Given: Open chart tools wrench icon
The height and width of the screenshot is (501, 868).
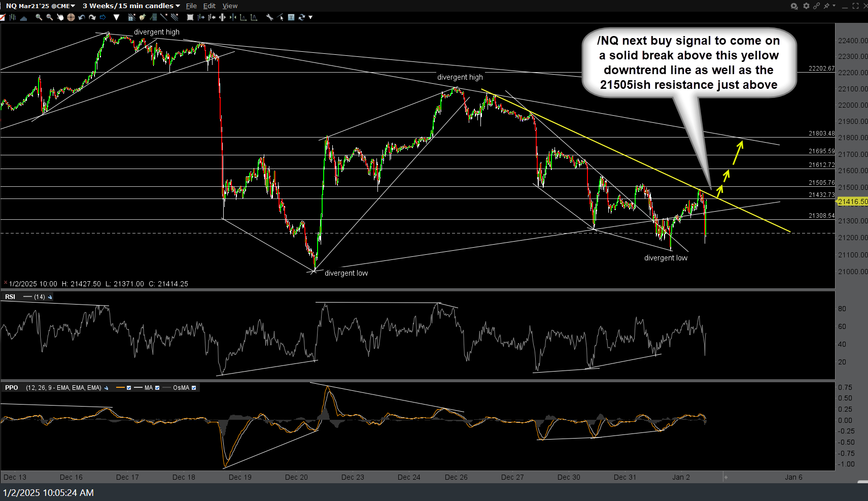Looking at the screenshot, I should click(269, 17).
